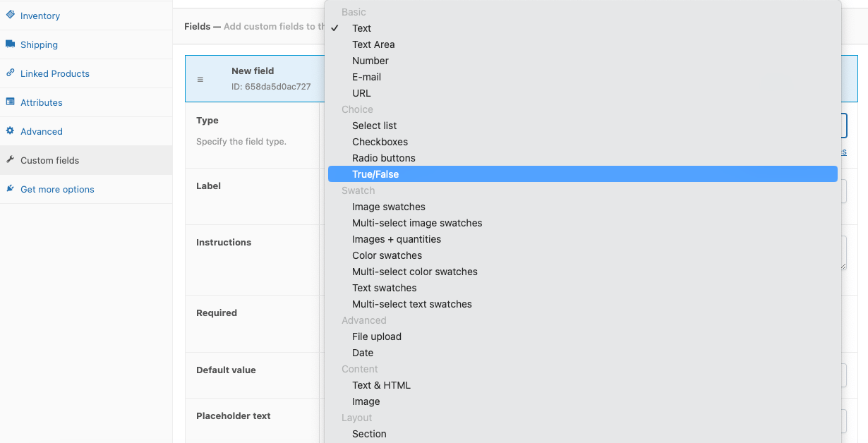Choose Multi-select image swatches option
The image size is (868, 443).
tap(583, 223)
